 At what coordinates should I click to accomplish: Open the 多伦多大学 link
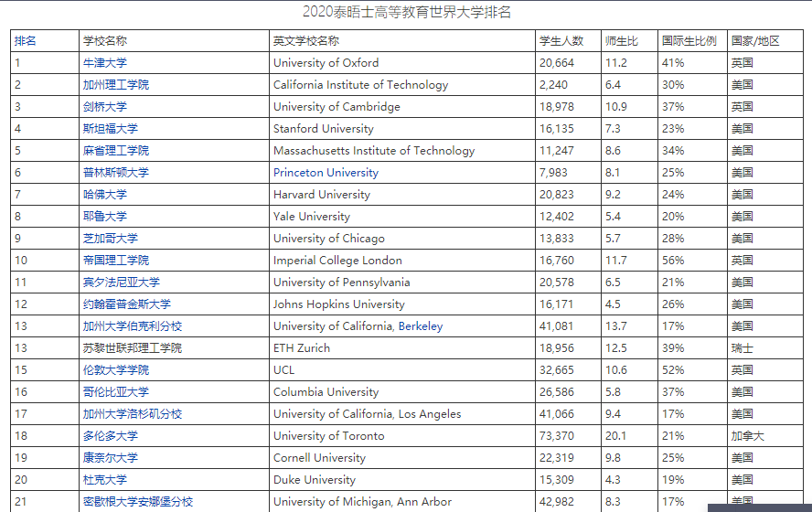[111, 436]
